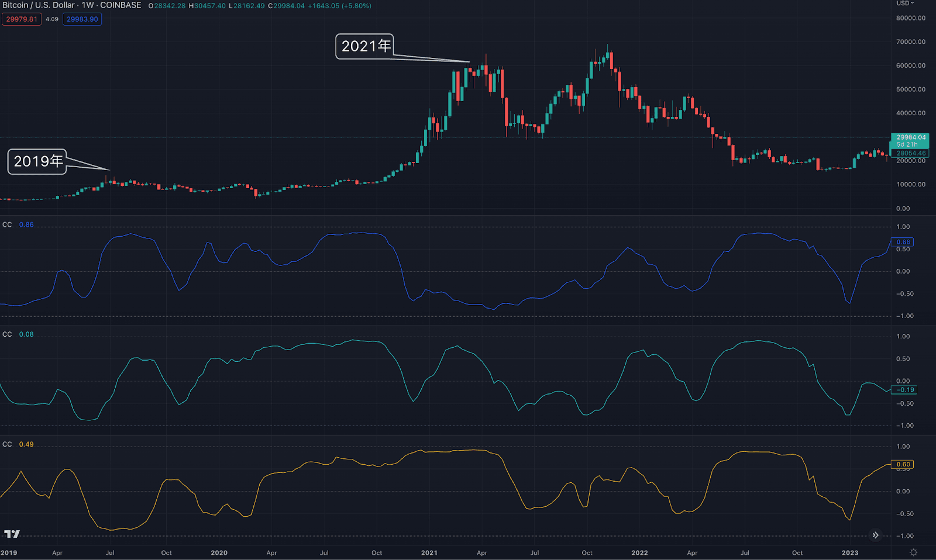Click the CC 0.08 indicator legend
The image size is (936, 560).
coord(18,334)
